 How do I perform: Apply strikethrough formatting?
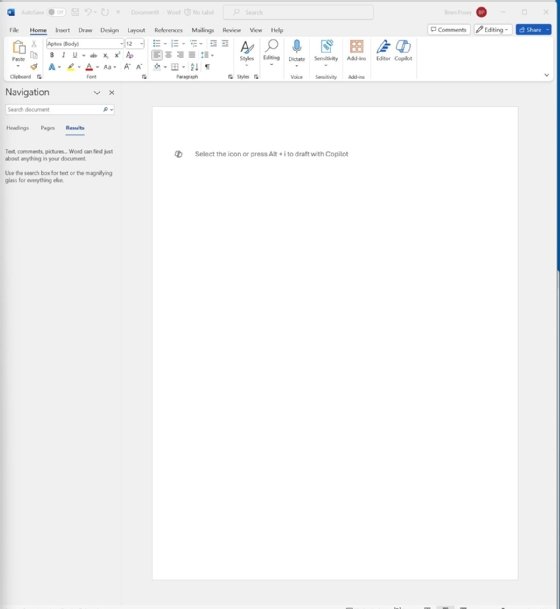tap(93, 56)
